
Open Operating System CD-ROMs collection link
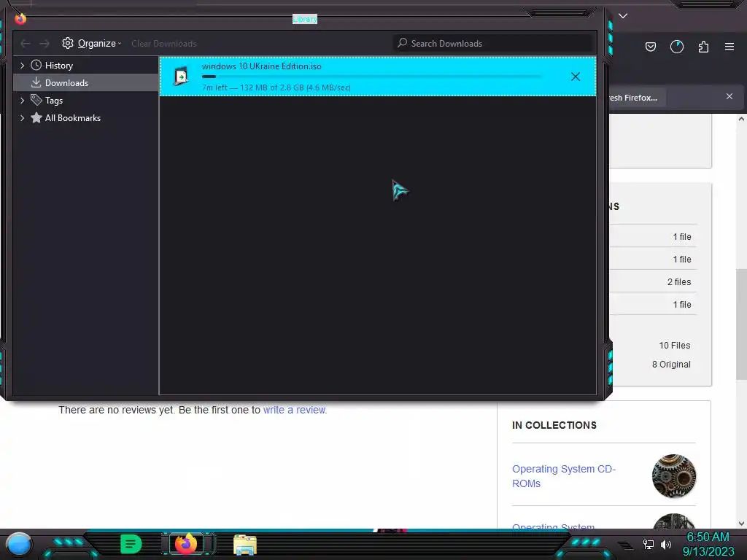tap(564, 476)
